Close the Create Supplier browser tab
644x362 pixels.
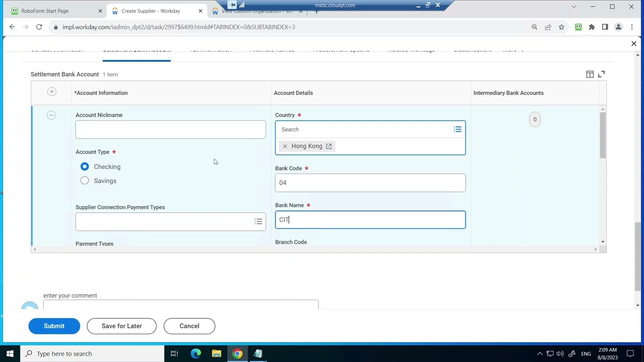click(x=201, y=11)
